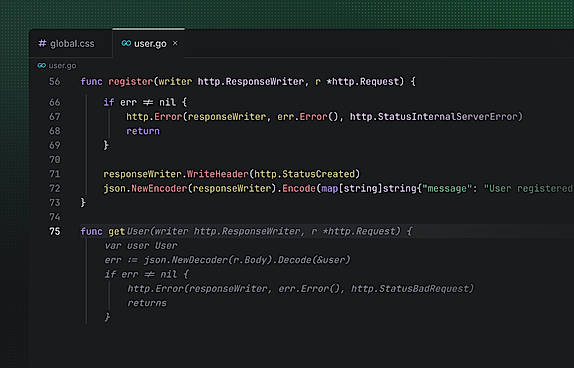The image size is (574, 368).
Task: Click line number 70 empty line
Action: click(x=55, y=160)
